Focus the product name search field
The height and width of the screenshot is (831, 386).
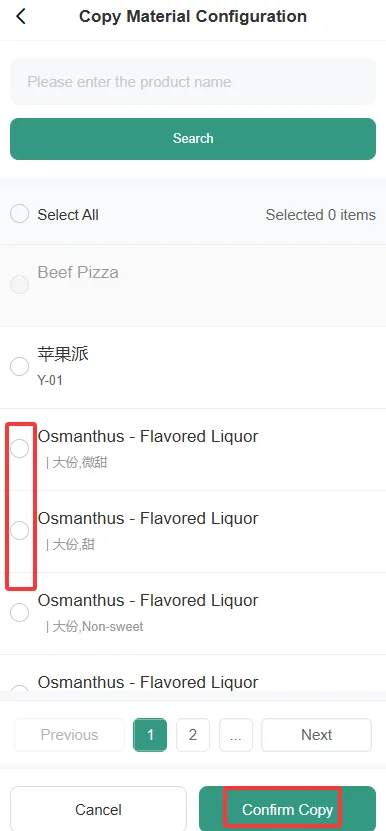coord(193,82)
